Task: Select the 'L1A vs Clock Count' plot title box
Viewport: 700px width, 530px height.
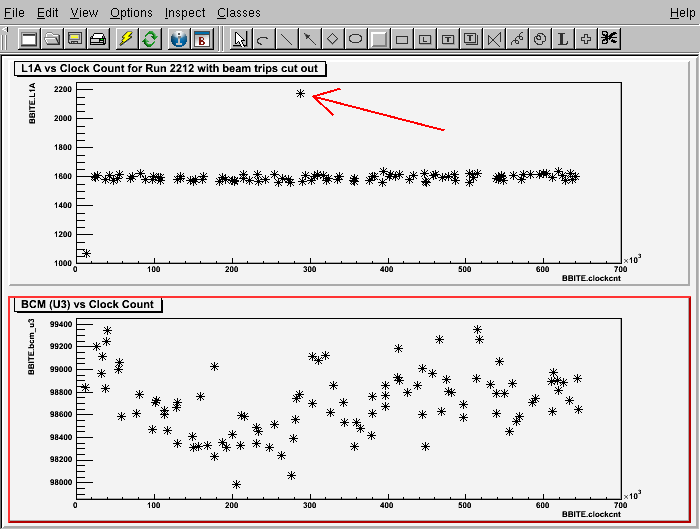Action: tap(170, 68)
